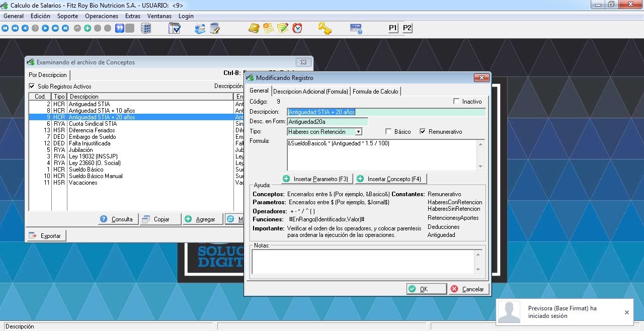Enable the Inactivo checkbox

[x=457, y=102]
